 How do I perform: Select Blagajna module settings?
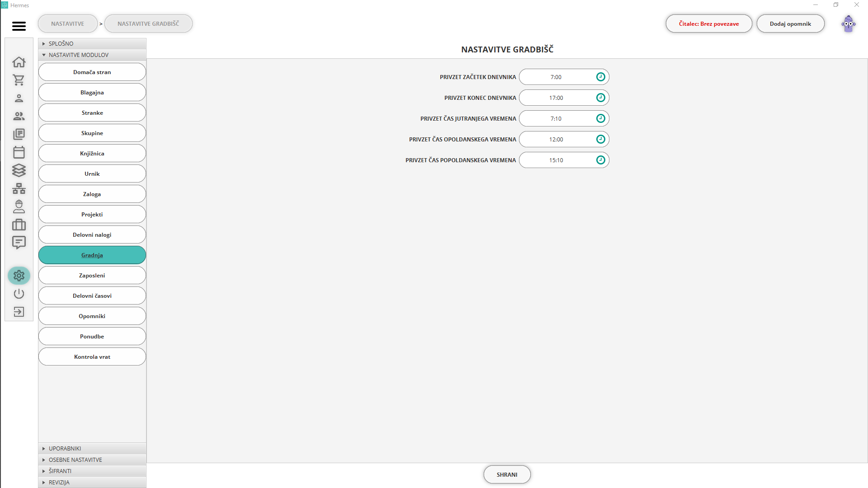coord(92,92)
